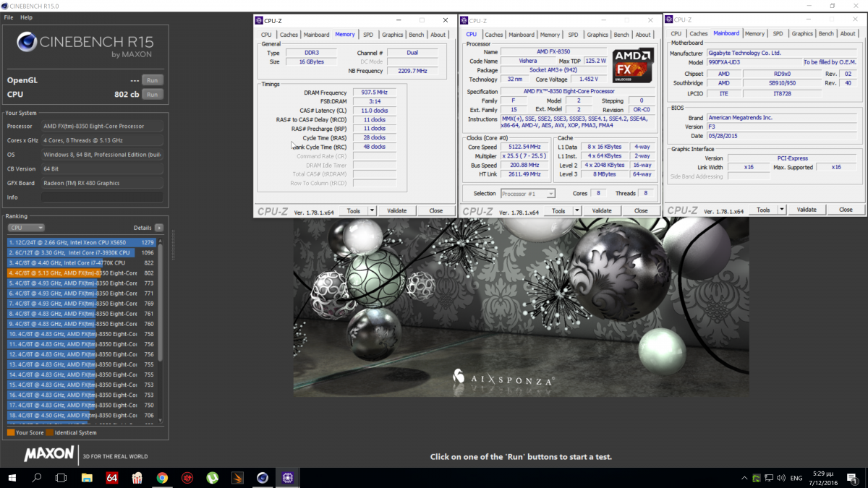The width and height of the screenshot is (868, 488).
Task: Click Validate in Mainboard CPU-Z window
Action: [x=807, y=210]
